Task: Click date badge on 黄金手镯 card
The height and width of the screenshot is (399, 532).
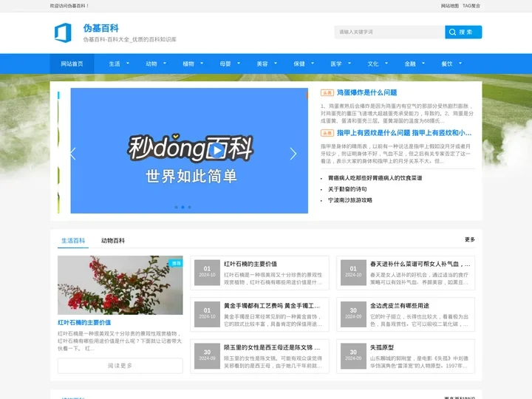Action: 208,314
